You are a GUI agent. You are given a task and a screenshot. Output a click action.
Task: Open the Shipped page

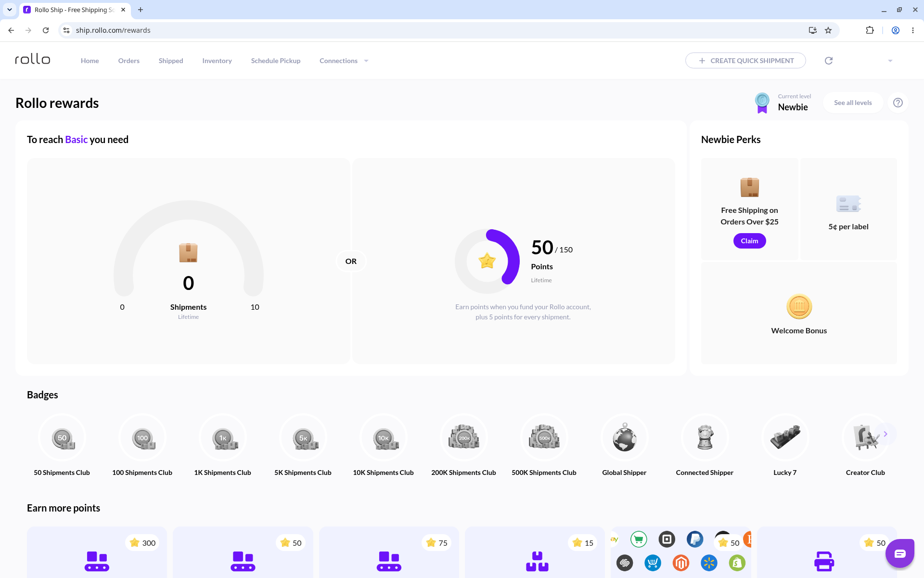(171, 61)
